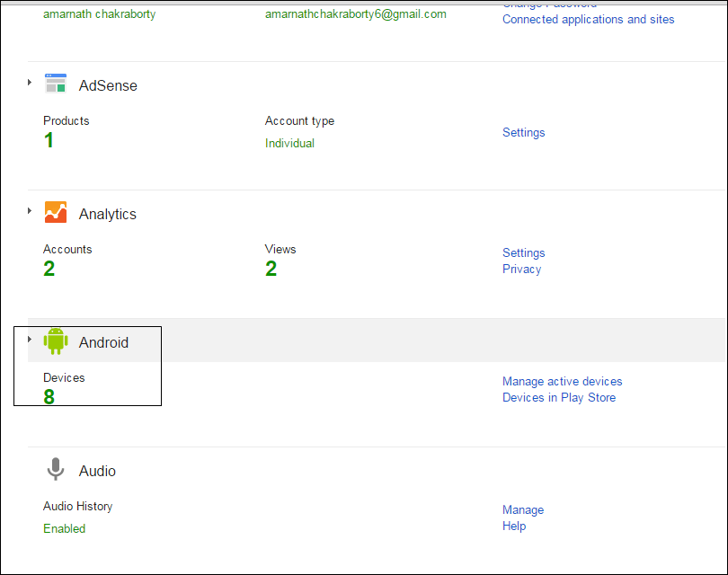Click the Devices label under Android
The image size is (728, 575).
pos(64,377)
